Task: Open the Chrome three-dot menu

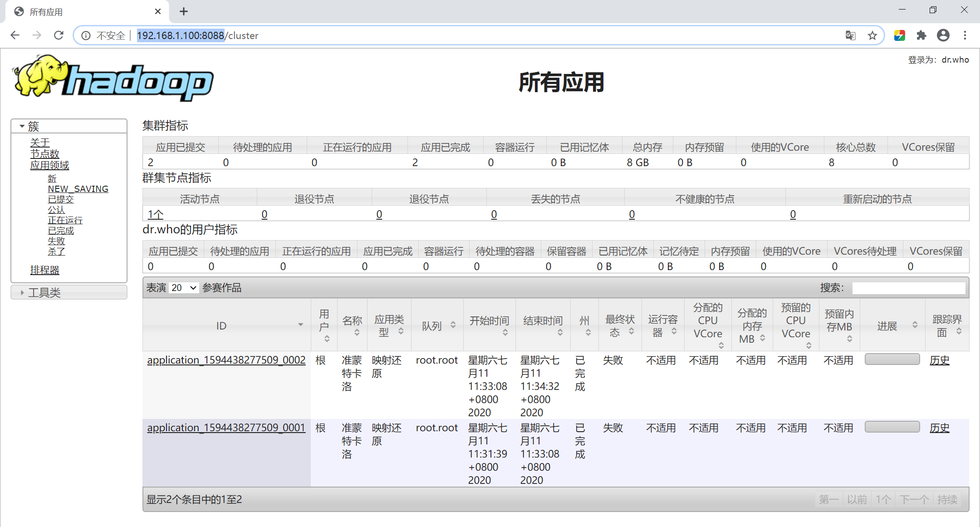Action: (965, 35)
